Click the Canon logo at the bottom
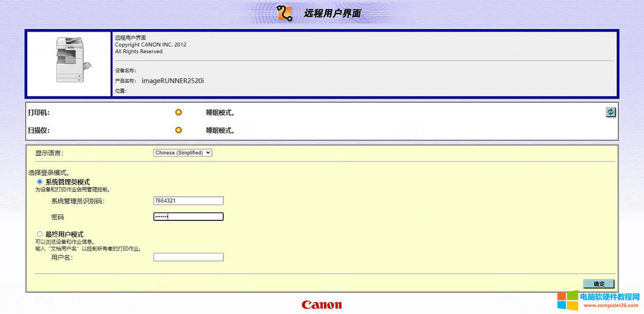Image resolution: width=644 pixels, height=314 pixels. coord(322,304)
